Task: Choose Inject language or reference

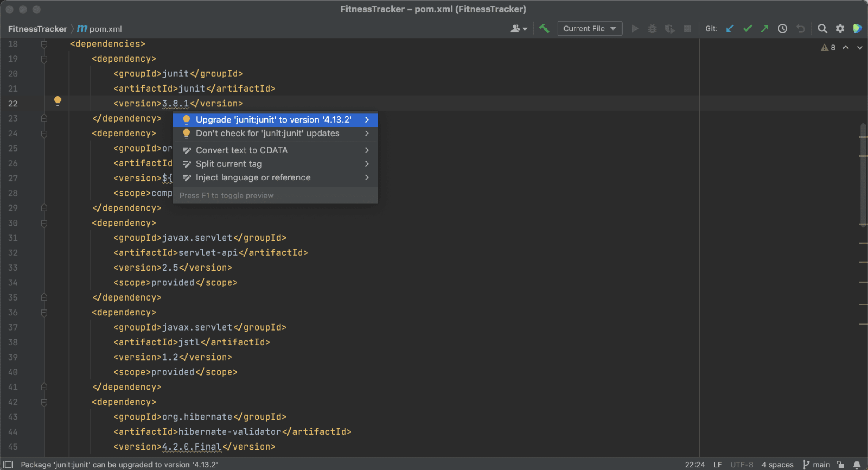Action: tap(275, 177)
